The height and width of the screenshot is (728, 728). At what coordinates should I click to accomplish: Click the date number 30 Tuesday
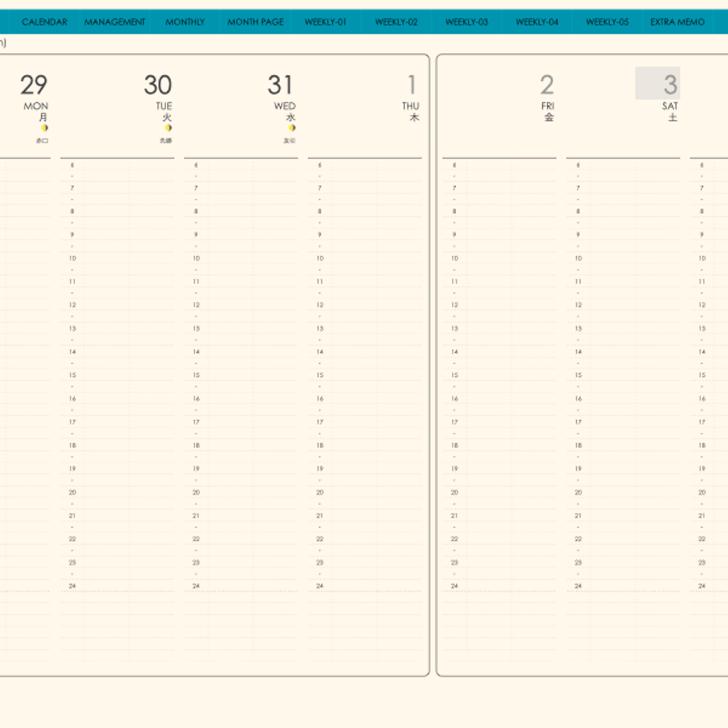pyautogui.click(x=157, y=85)
